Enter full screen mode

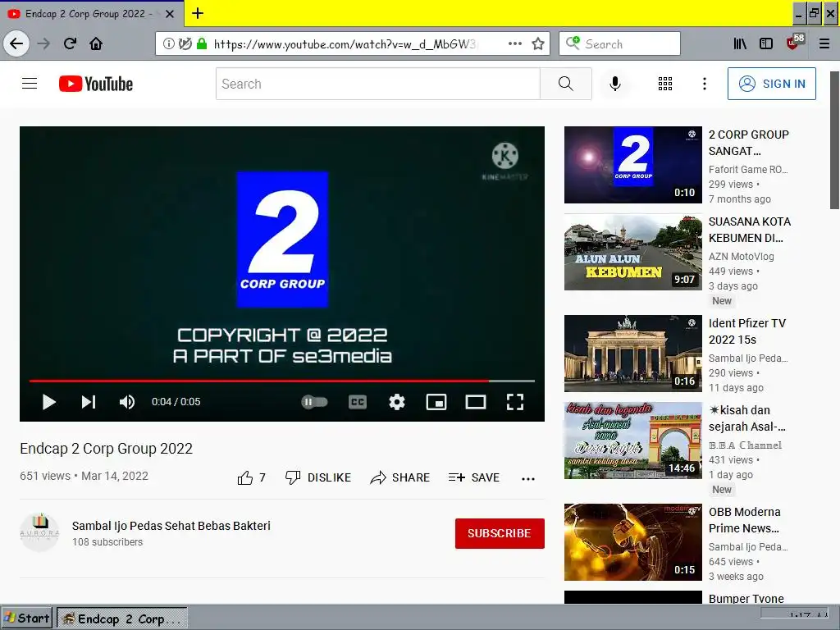coord(515,402)
